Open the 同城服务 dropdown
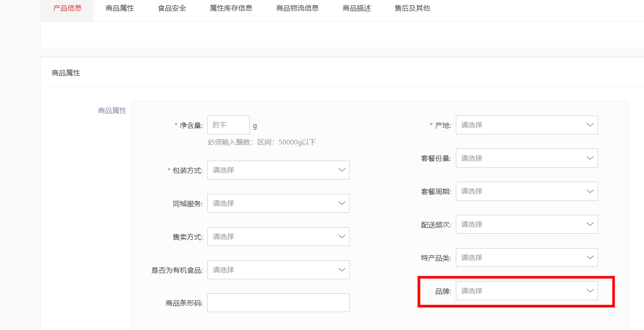644x330 pixels. [x=278, y=204]
